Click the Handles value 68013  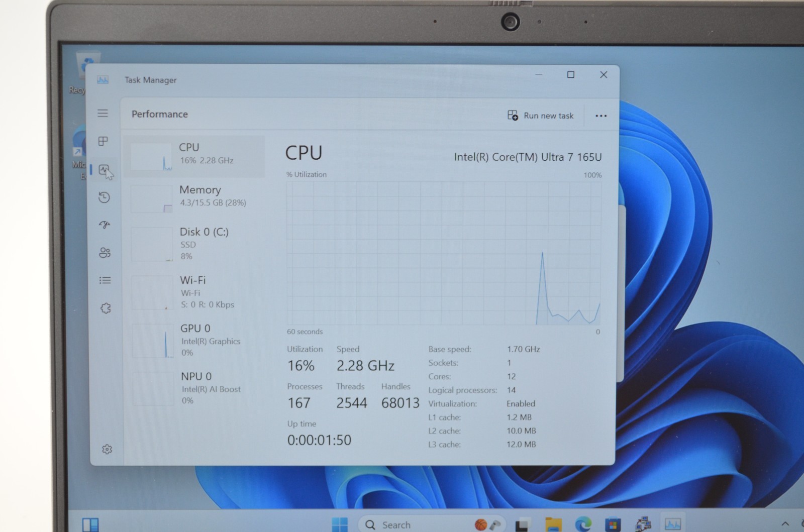pos(400,403)
